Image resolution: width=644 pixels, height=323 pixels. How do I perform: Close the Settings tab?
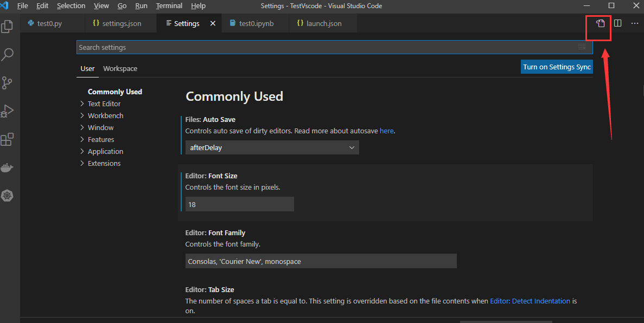tap(213, 23)
